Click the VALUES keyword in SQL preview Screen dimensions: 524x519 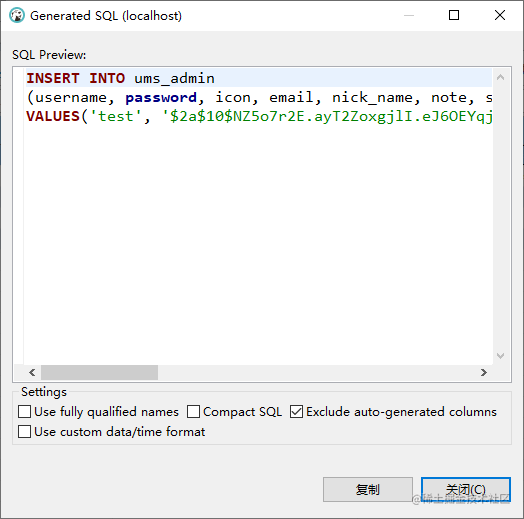[53, 116]
